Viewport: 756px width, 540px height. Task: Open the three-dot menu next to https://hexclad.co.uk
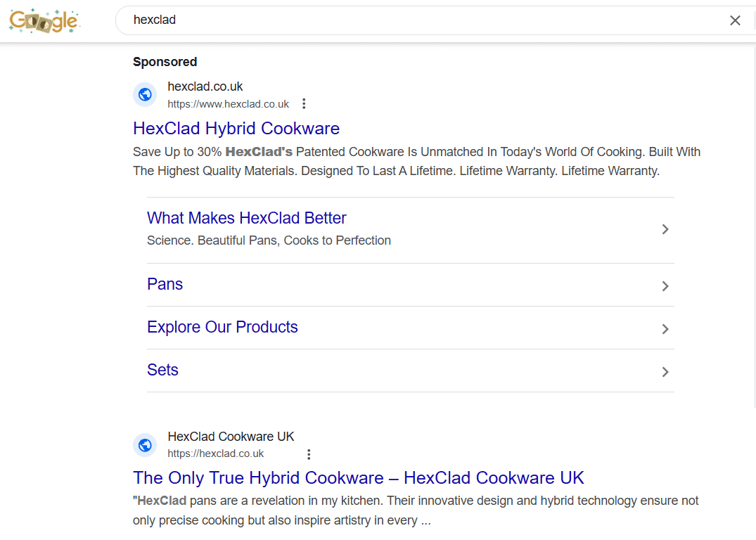[x=309, y=454]
